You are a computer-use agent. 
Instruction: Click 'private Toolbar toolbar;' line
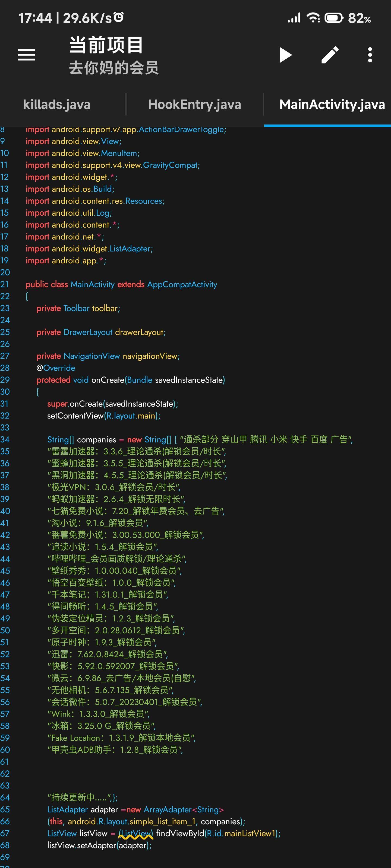[x=78, y=308]
